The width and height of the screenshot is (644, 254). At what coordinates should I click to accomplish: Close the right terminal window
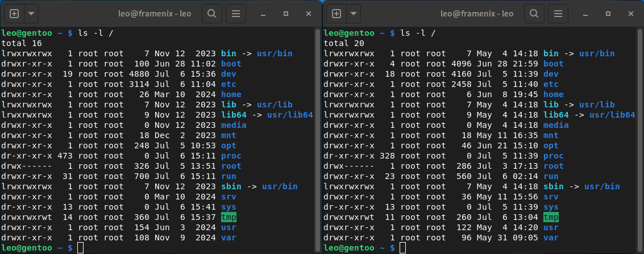[x=631, y=14]
